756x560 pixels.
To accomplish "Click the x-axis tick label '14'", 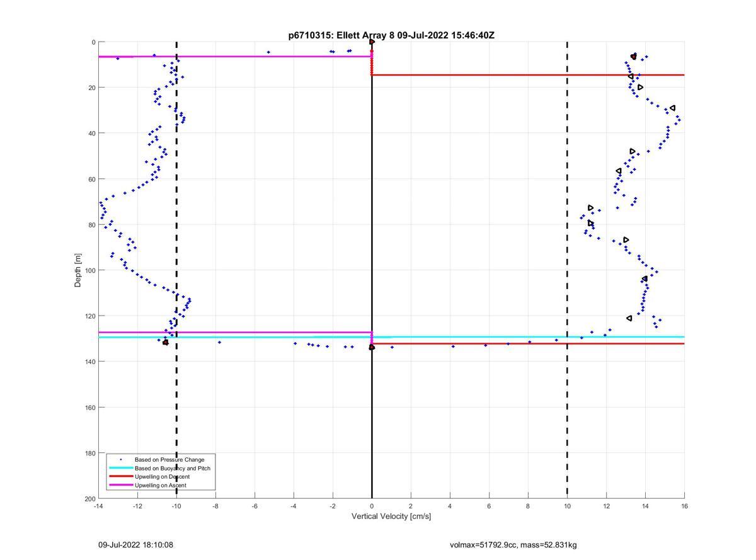I will pyautogui.click(x=645, y=506).
